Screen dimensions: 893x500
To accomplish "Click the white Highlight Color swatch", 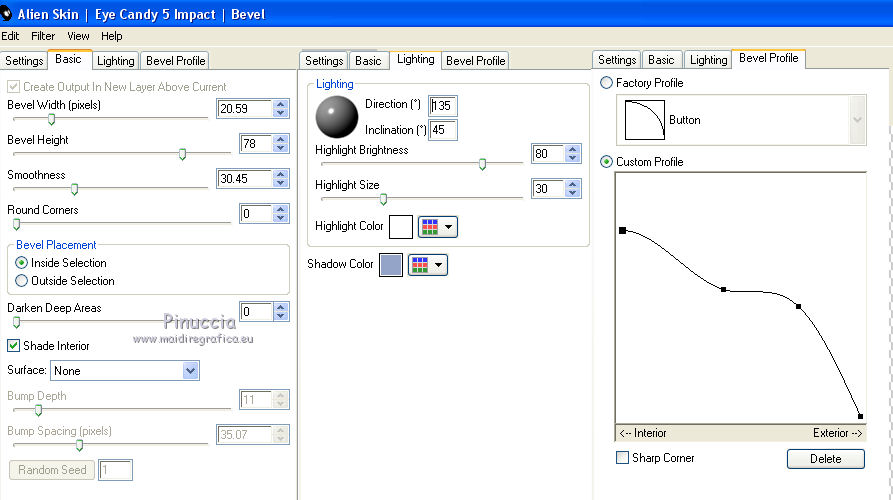I will (x=401, y=227).
